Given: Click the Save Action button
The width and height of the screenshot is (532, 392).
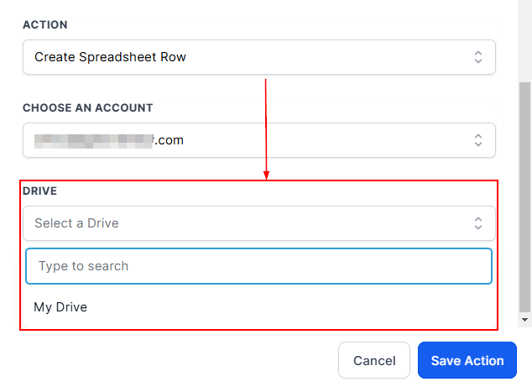Looking at the screenshot, I should point(467,360).
